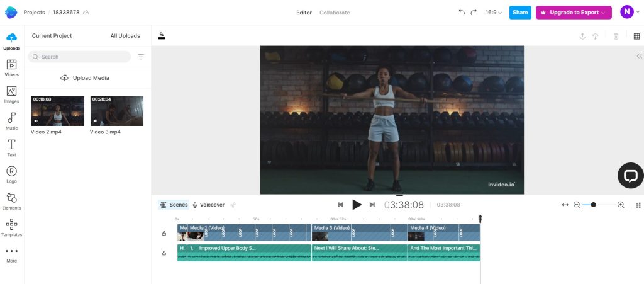Select the Video 3.mp4 thumbnail

click(x=117, y=111)
